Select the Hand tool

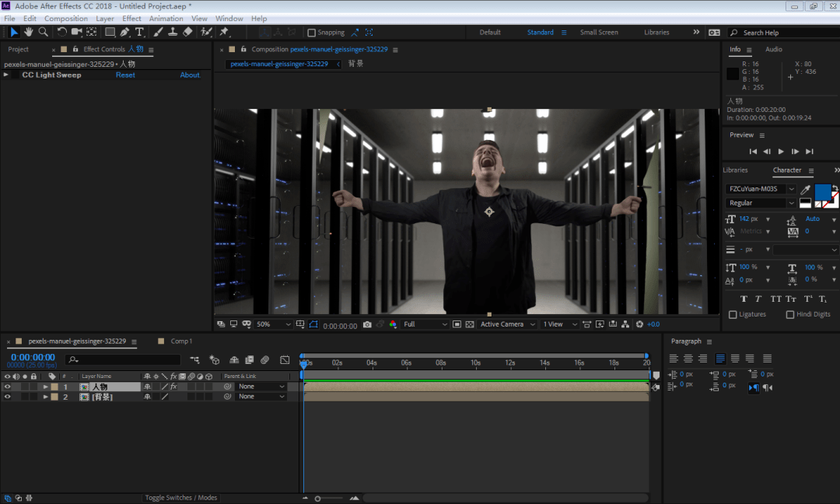tap(29, 32)
